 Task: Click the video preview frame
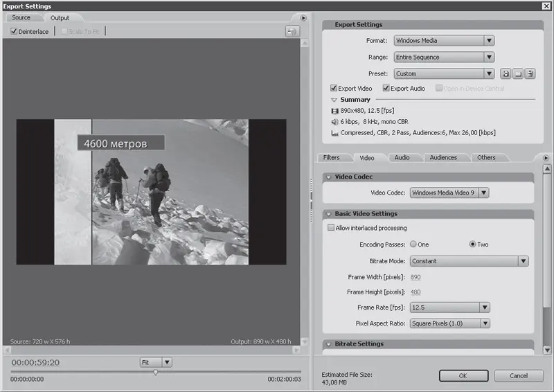(151, 192)
